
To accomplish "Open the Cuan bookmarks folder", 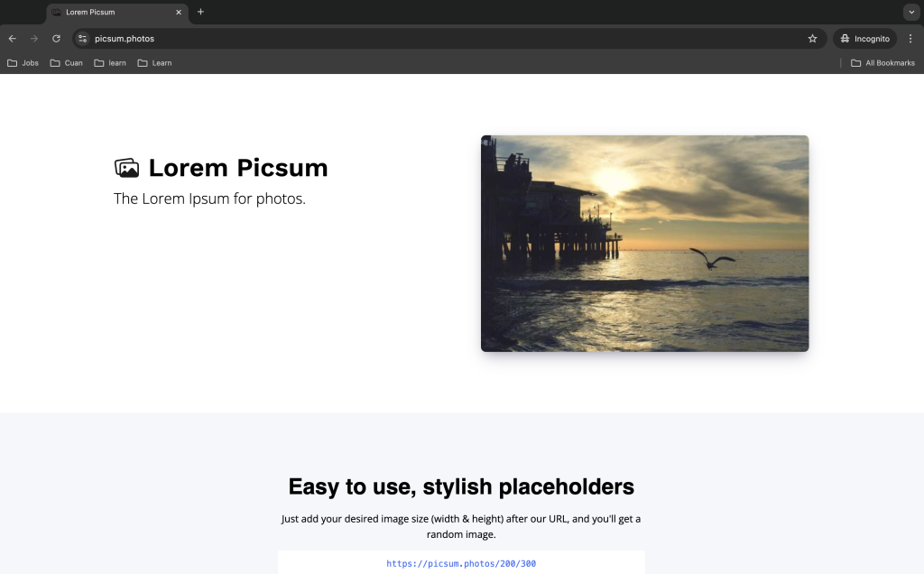I will 66,63.
